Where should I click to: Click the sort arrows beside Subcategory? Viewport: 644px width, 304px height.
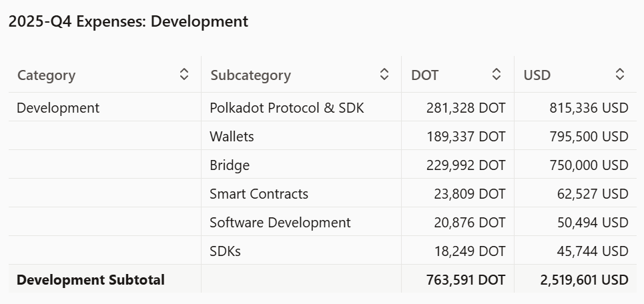(x=384, y=75)
